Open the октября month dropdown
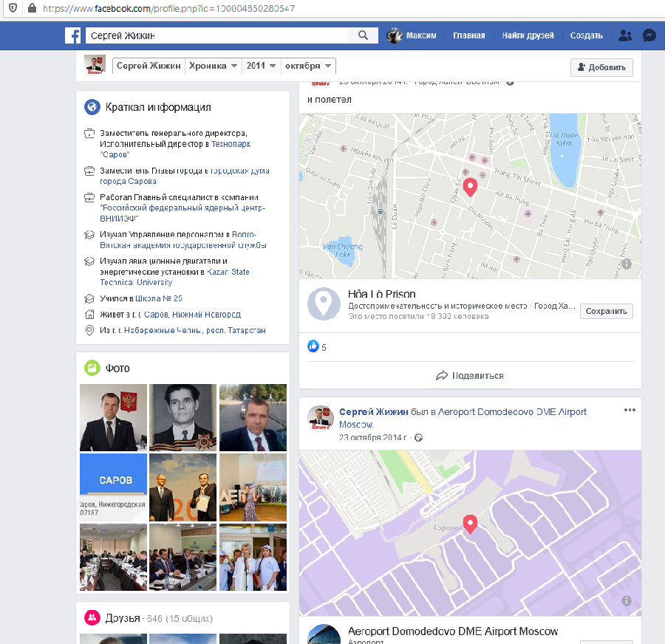This screenshot has width=665, height=644. (x=309, y=66)
